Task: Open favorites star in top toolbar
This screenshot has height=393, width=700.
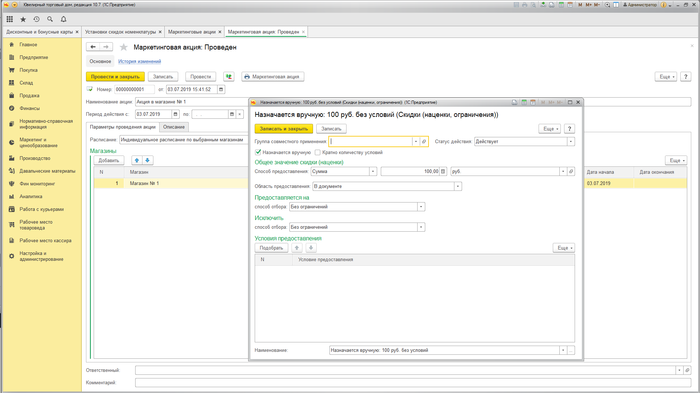Action: click(x=23, y=19)
